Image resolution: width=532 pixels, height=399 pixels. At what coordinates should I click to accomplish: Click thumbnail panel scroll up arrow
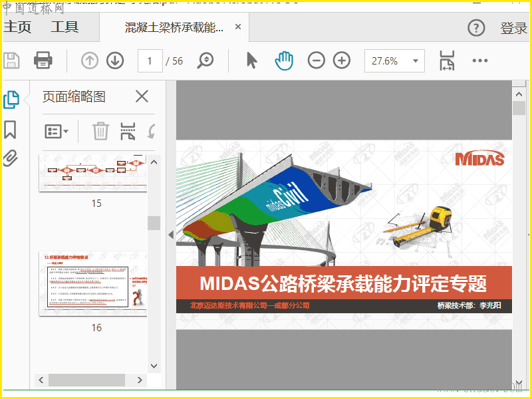pos(154,162)
